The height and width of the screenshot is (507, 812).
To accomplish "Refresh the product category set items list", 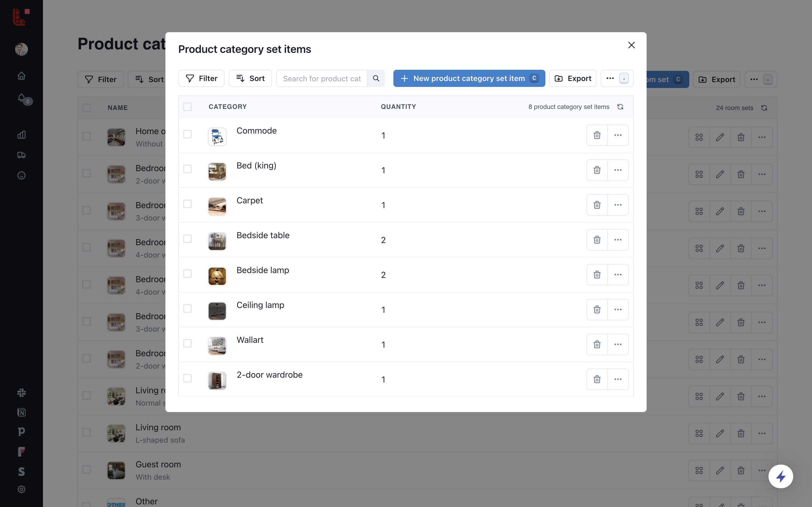I will pos(620,107).
